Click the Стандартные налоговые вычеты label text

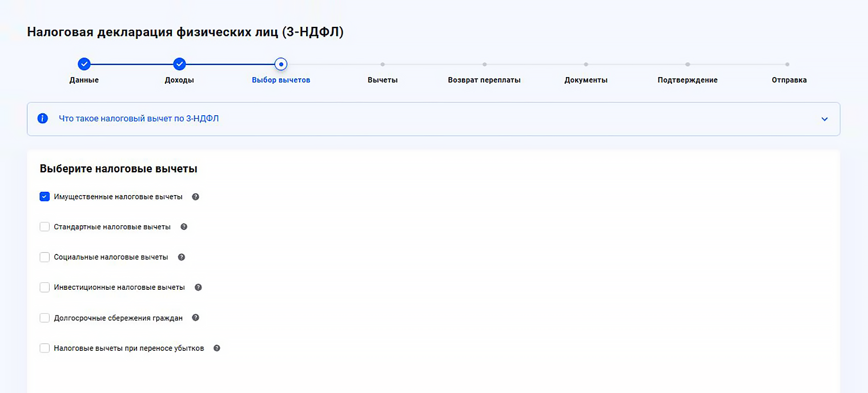112,227
